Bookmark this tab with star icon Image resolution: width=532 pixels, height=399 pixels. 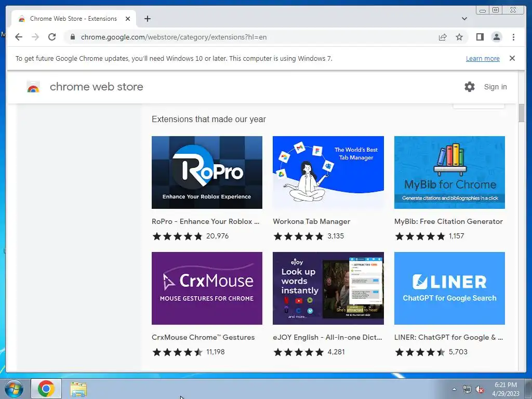point(459,37)
